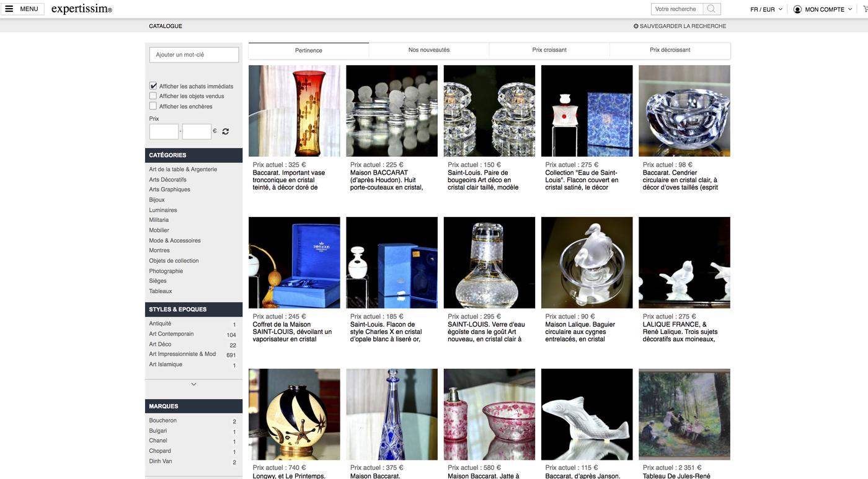Image resolution: width=868 pixels, height=479 pixels.
Task: Open the Longwy Le Printemps vase thumbnail
Action: pyautogui.click(x=294, y=415)
